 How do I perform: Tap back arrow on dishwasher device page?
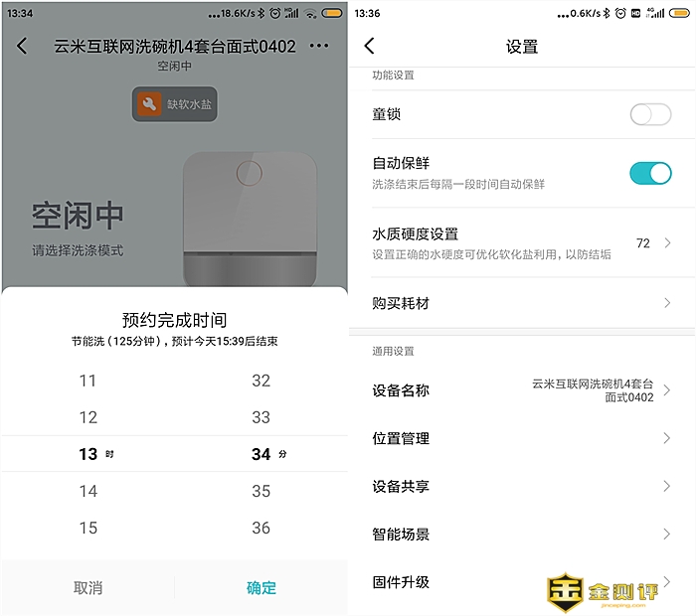(x=22, y=47)
